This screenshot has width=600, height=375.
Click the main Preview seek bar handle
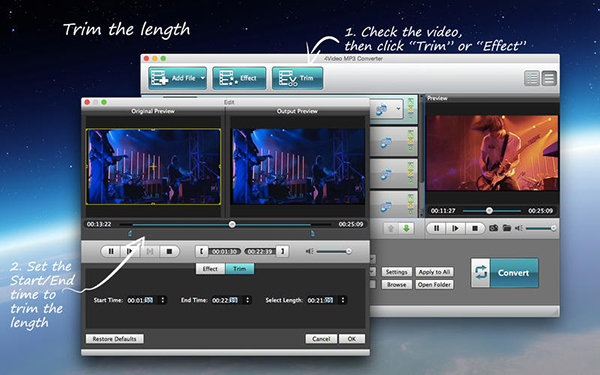(489, 210)
